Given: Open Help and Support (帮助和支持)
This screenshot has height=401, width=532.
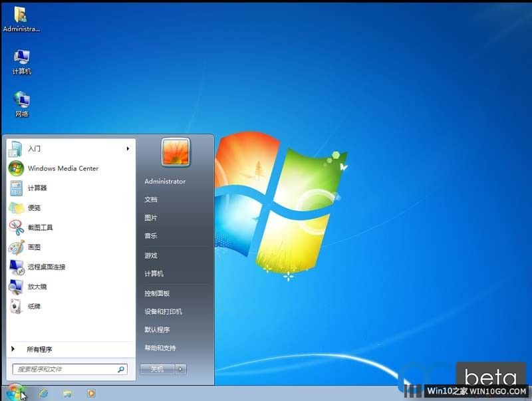Looking at the screenshot, I should [160, 348].
